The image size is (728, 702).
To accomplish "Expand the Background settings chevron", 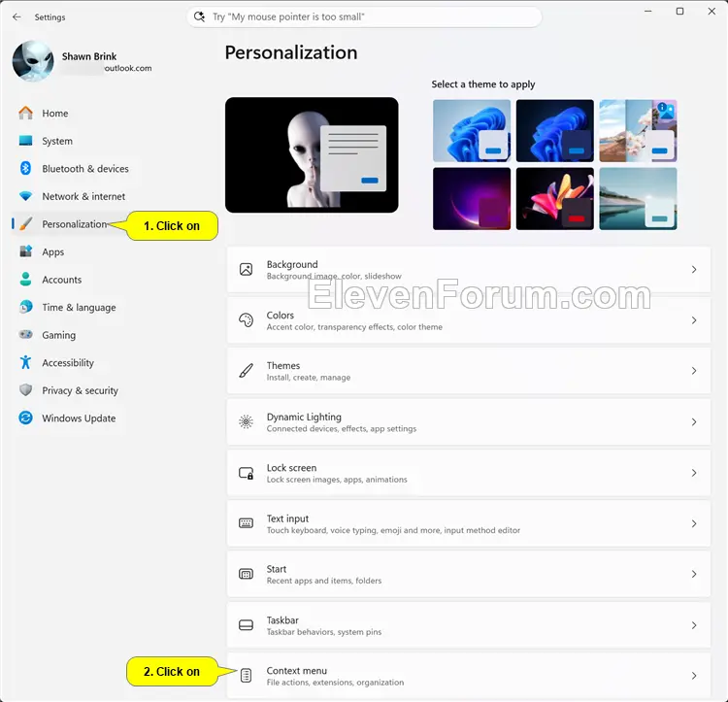I will pos(694,269).
